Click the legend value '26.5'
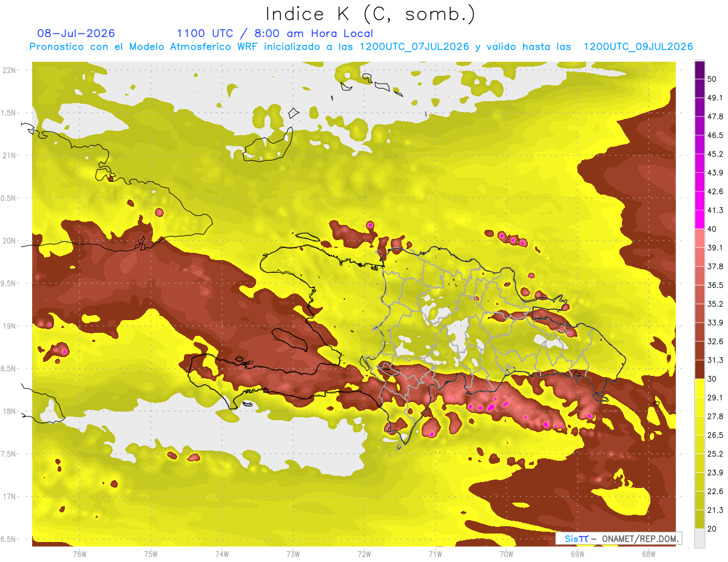728x562 pixels. click(x=715, y=435)
